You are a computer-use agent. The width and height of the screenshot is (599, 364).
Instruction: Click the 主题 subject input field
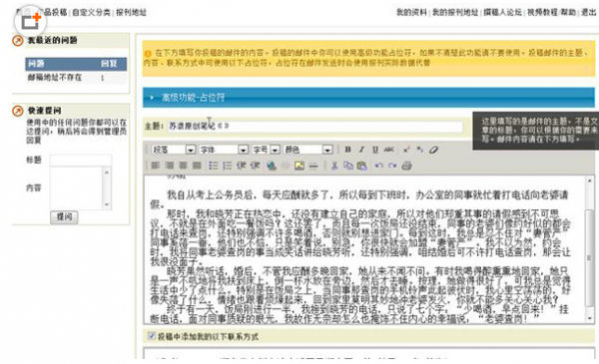[314, 127]
